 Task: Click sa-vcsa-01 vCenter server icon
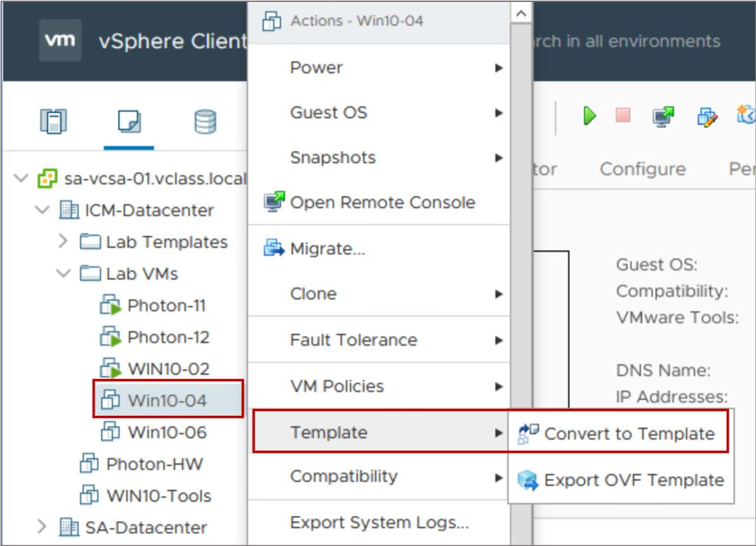tap(47, 178)
